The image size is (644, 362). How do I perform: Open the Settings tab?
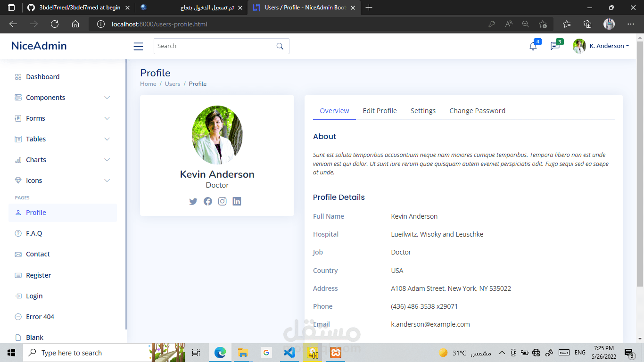tap(423, 111)
